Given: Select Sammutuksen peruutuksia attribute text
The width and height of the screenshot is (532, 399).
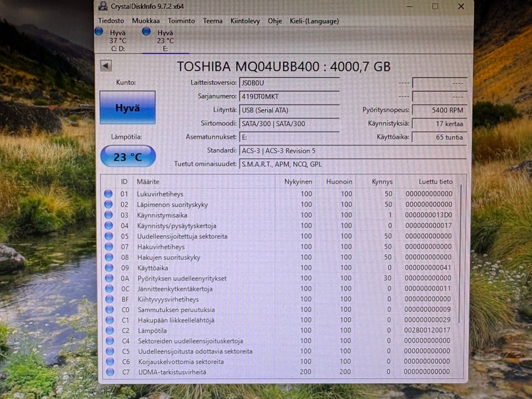Looking at the screenshot, I should pos(176,310).
